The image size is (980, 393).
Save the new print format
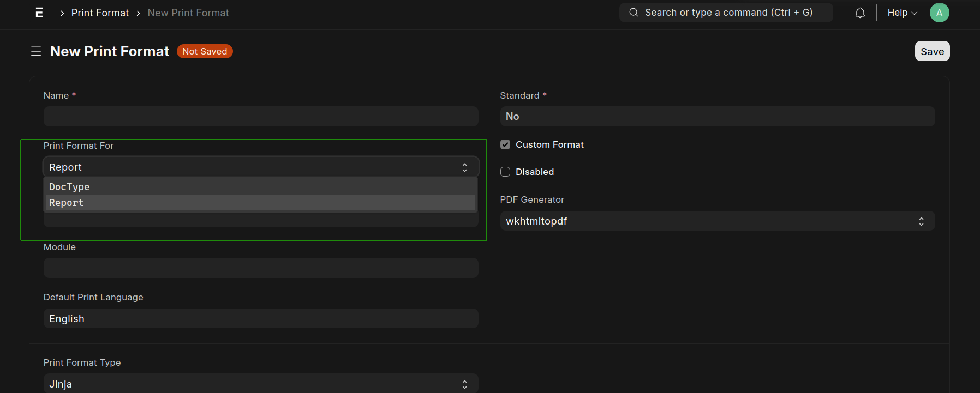click(x=932, y=51)
